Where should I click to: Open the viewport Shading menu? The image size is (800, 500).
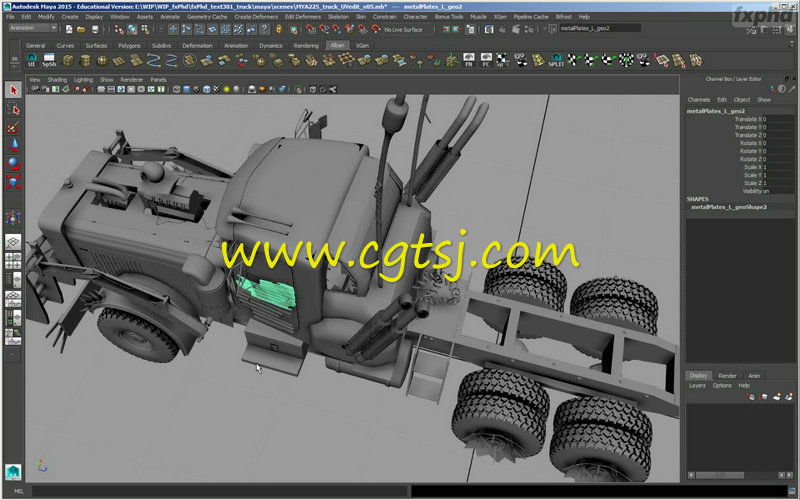[57, 80]
